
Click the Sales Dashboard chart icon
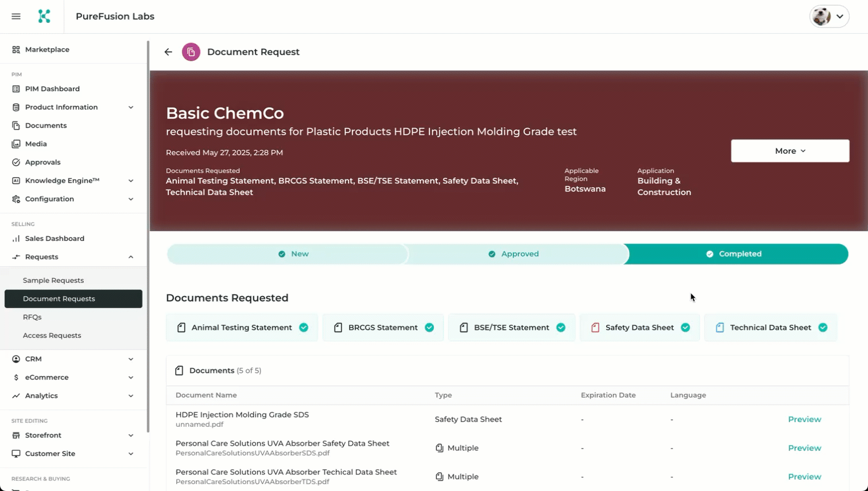(x=16, y=239)
